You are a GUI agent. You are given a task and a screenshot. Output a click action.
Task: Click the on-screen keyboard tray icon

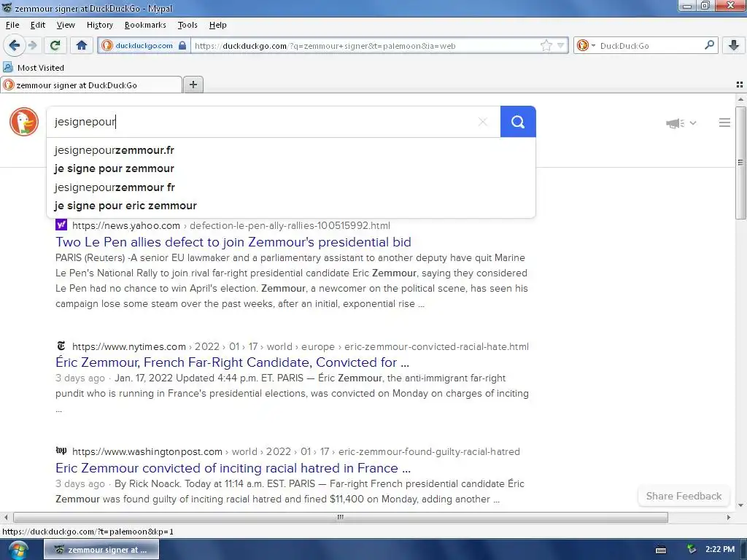661,550
